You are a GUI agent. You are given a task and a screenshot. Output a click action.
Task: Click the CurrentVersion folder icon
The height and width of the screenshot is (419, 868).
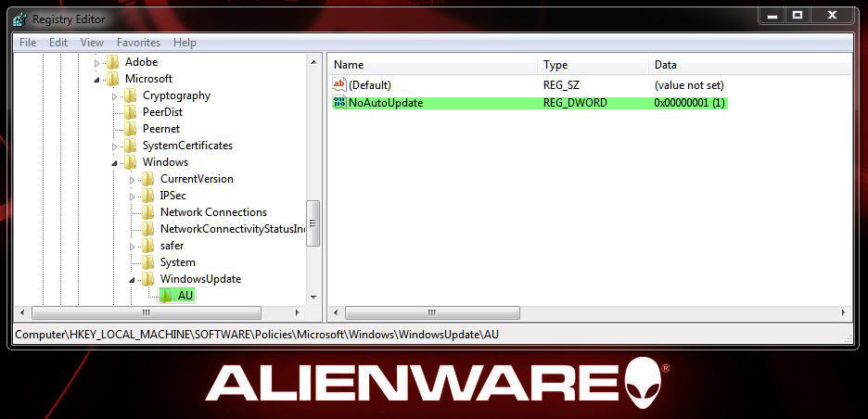[148, 179]
